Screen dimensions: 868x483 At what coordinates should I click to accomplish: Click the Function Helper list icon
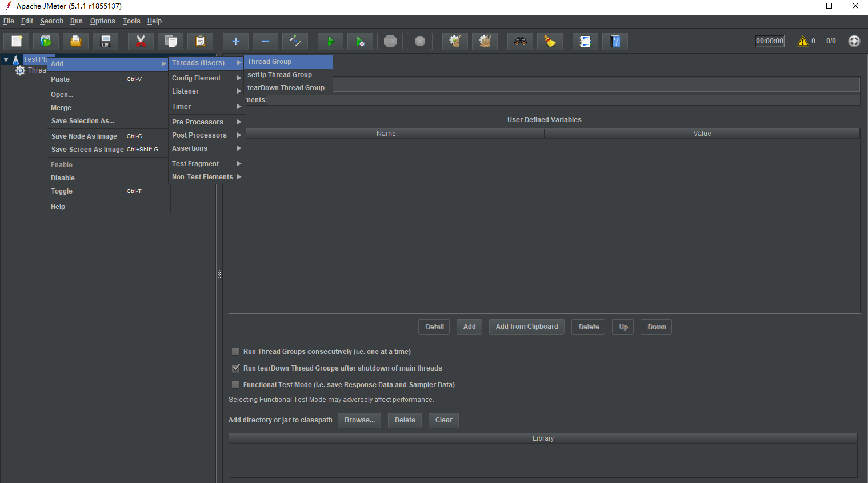point(585,41)
